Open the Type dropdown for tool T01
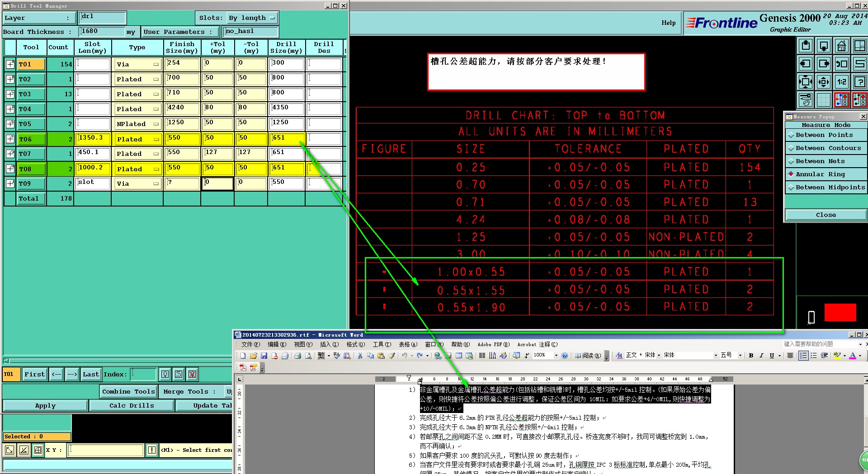 138,65
